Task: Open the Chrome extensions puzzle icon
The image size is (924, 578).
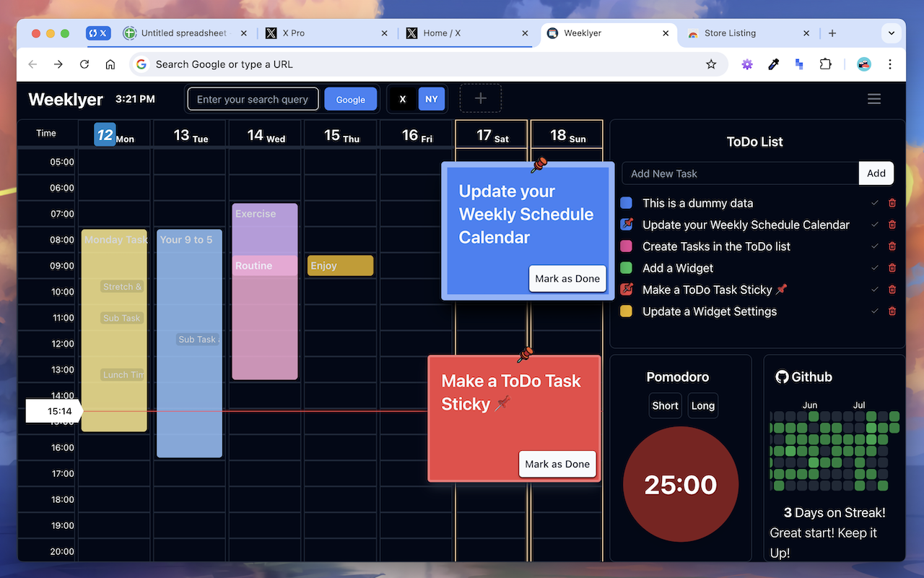Action: click(x=825, y=64)
